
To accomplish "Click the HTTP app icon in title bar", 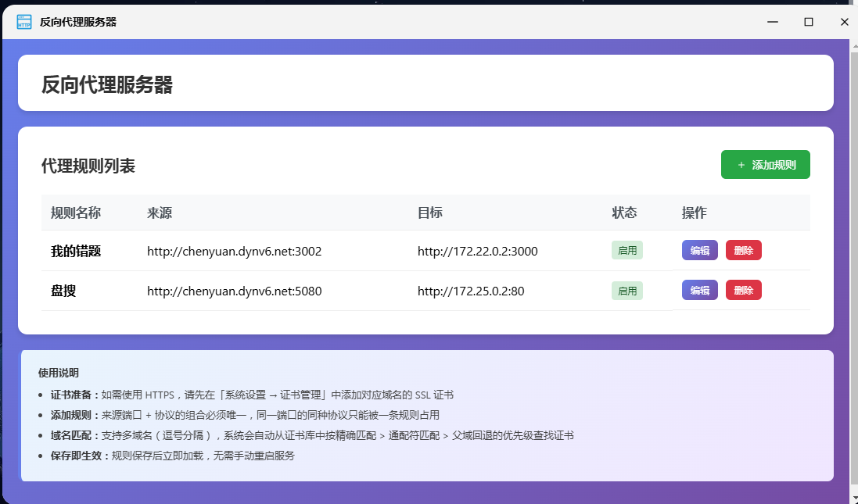I will point(24,22).
